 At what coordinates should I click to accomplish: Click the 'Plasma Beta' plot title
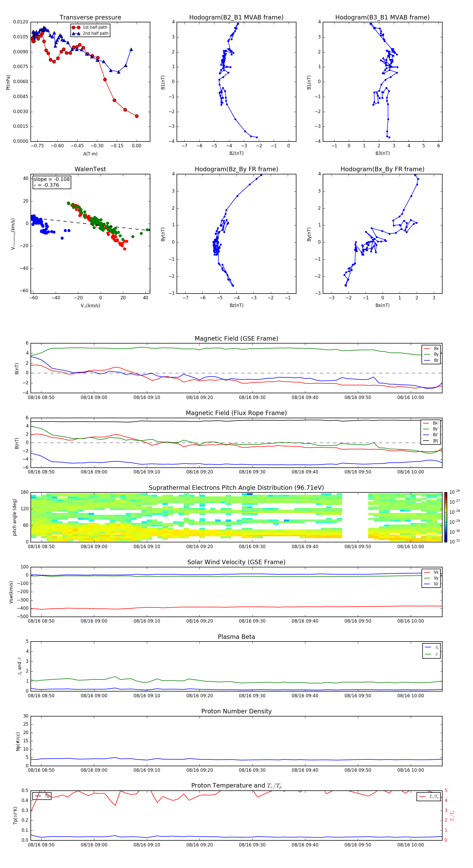236,637
